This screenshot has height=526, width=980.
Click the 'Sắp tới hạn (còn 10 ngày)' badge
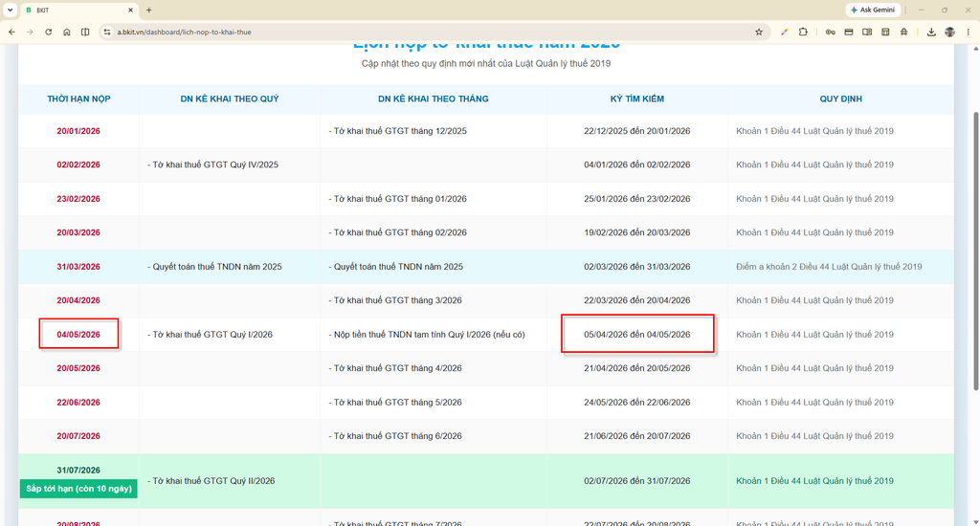(78, 489)
